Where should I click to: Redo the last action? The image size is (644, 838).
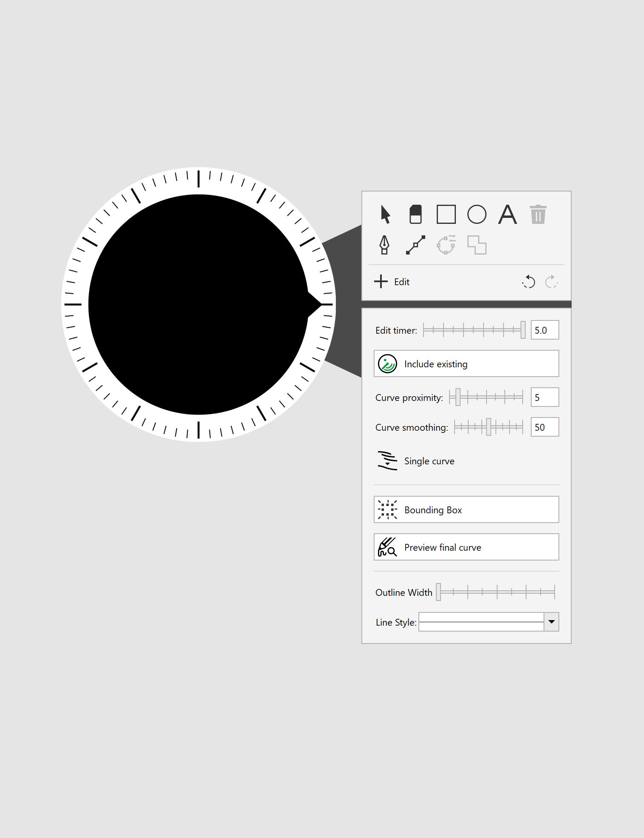point(552,281)
